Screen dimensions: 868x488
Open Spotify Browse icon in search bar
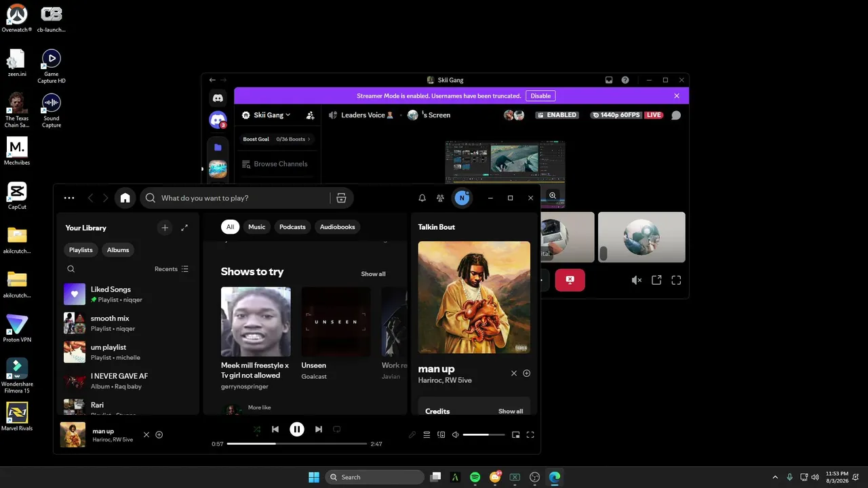pos(341,198)
